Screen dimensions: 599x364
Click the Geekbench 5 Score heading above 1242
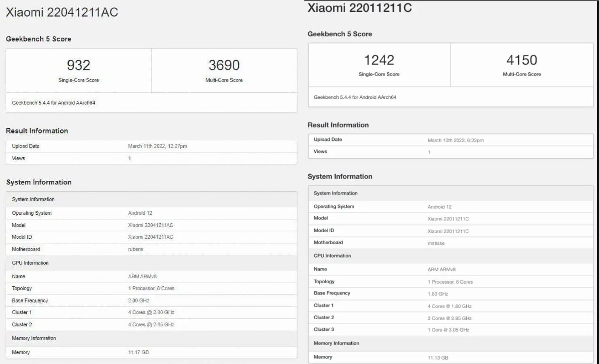(340, 34)
